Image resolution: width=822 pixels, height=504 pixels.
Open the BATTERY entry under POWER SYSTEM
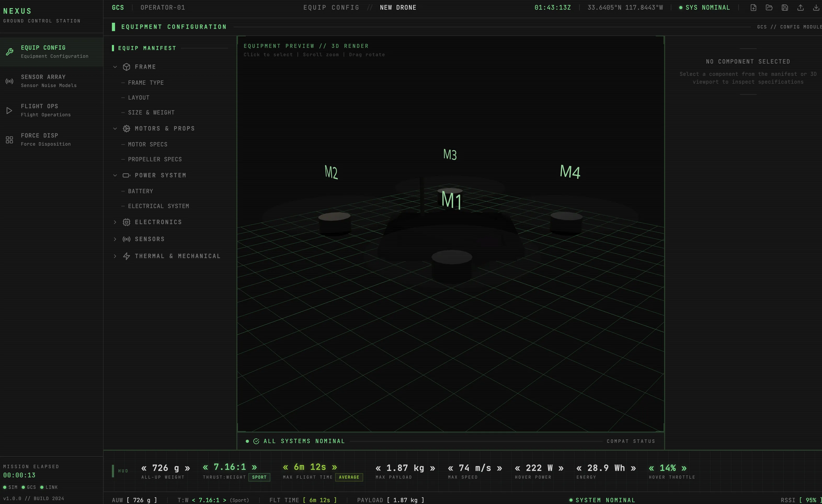click(140, 191)
